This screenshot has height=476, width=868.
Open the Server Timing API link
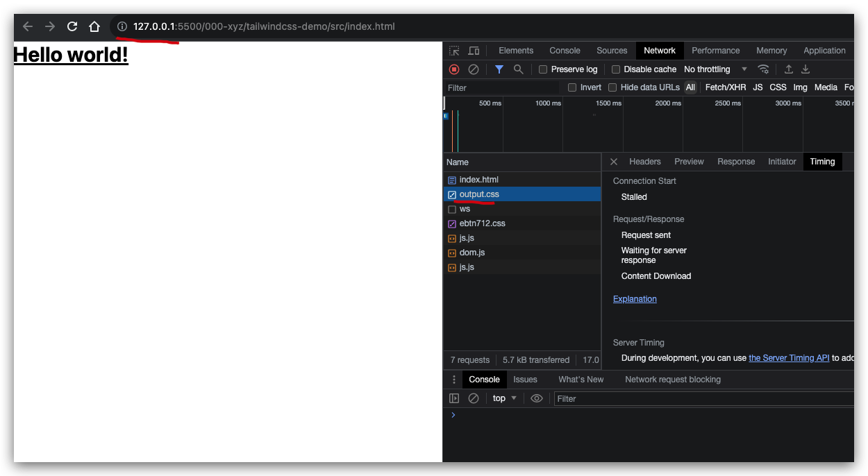pos(789,358)
